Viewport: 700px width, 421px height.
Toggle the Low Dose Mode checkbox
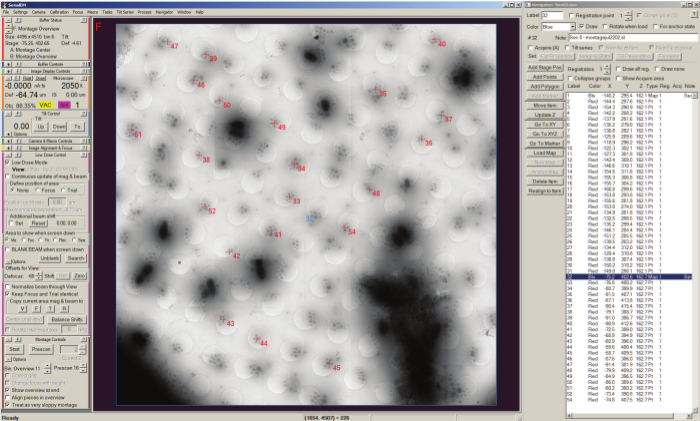coord(6,161)
